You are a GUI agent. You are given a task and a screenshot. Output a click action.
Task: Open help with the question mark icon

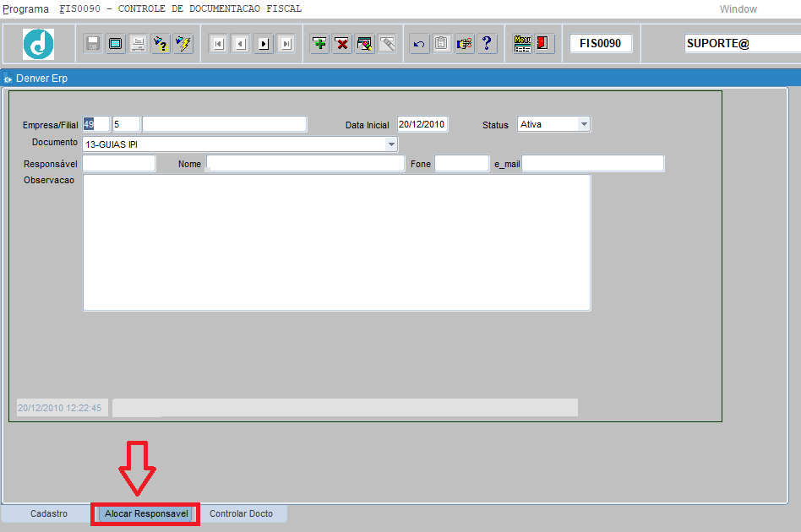click(488, 44)
